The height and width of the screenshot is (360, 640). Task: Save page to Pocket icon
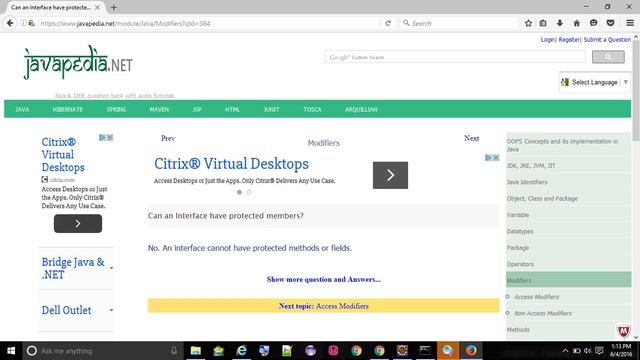pyautogui.click(x=610, y=23)
